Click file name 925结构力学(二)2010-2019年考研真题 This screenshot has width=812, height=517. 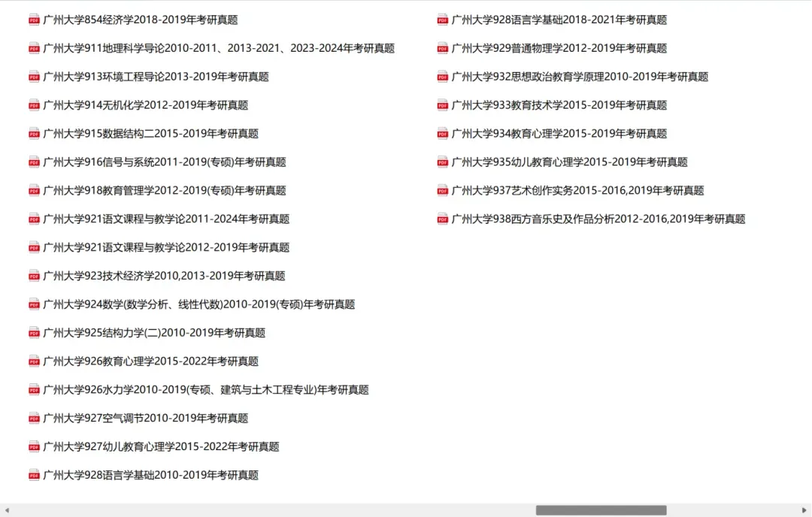coord(154,333)
